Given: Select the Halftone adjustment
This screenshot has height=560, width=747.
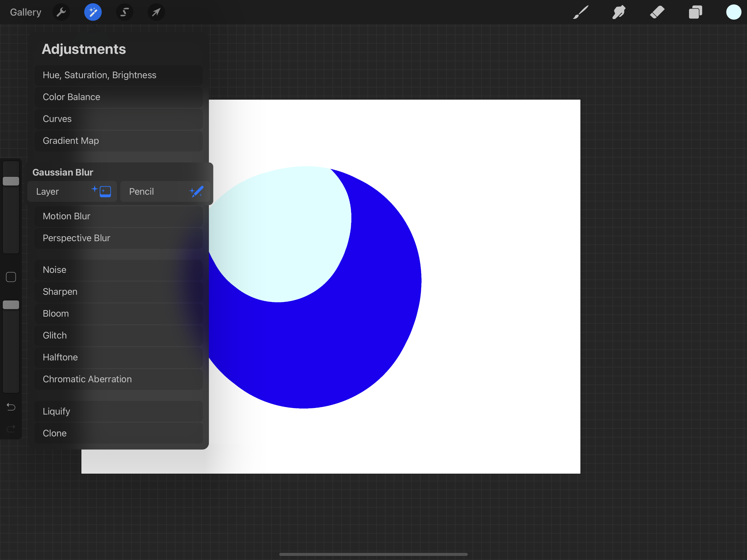Looking at the screenshot, I should pyautogui.click(x=119, y=357).
